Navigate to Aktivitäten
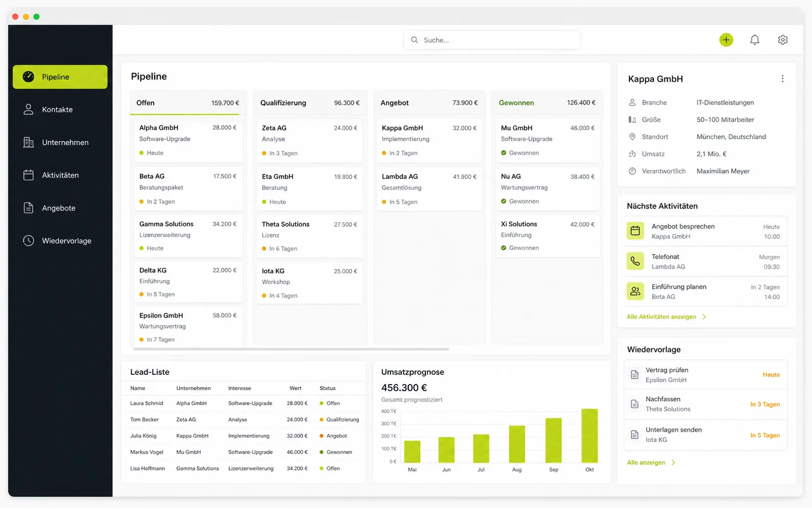This screenshot has height=508, width=812. (x=60, y=175)
